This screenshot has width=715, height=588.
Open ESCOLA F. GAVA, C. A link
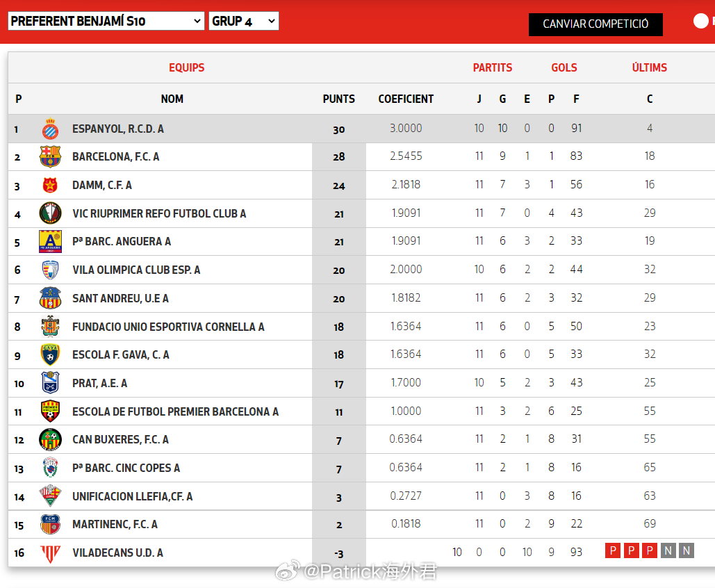tap(121, 354)
